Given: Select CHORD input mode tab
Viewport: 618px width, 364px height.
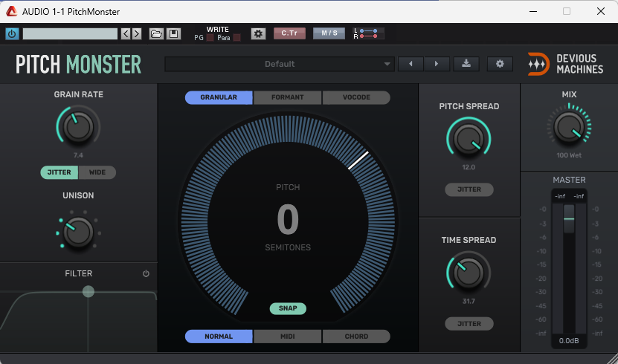Looking at the screenshot, I should coord(356,337).
